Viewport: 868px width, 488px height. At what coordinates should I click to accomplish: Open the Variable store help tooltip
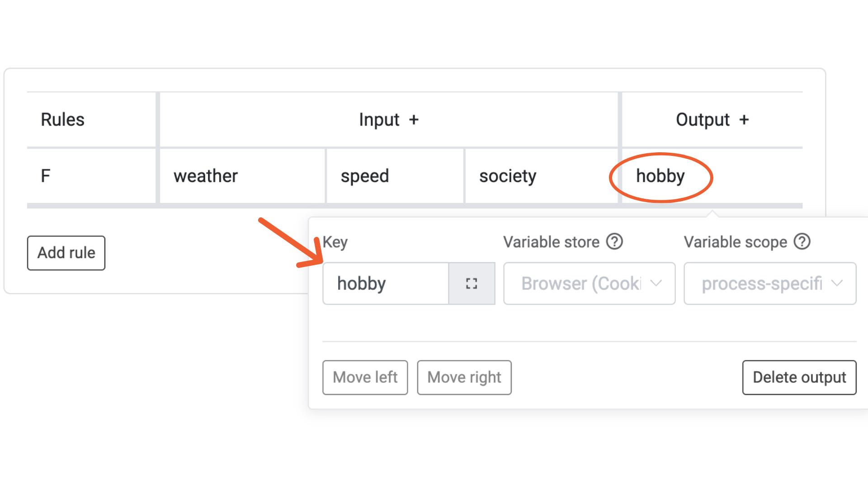click(615, 242)
